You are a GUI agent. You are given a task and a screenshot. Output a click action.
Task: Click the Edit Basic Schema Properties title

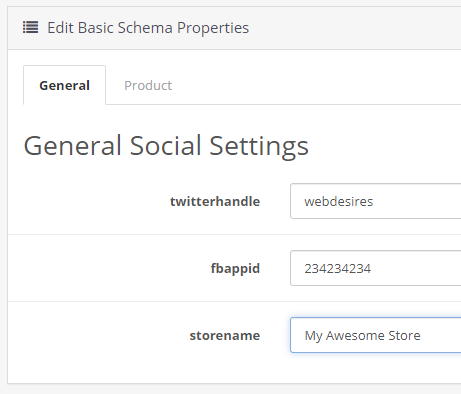click(x=148, y=28)
